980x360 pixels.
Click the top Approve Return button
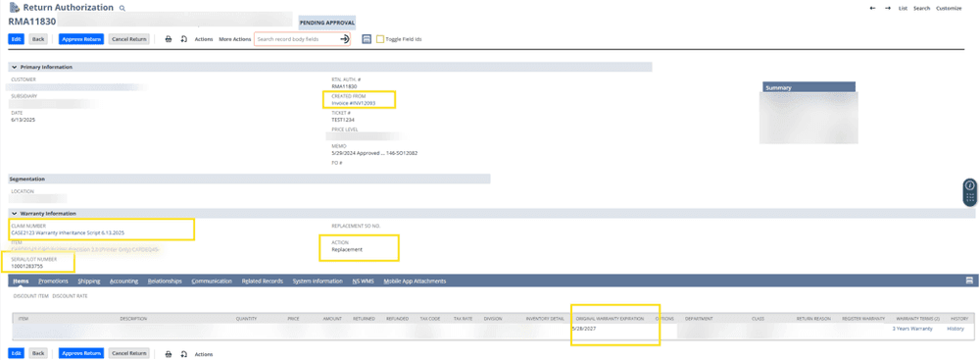[x=81, y=39]
